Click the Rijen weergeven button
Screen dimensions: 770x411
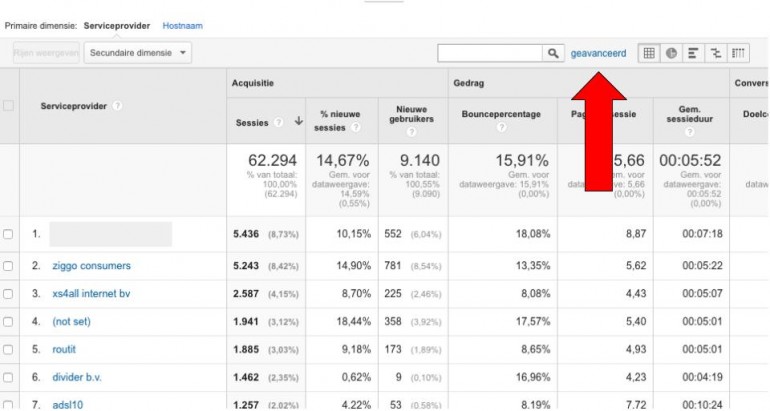coord(46,53)
